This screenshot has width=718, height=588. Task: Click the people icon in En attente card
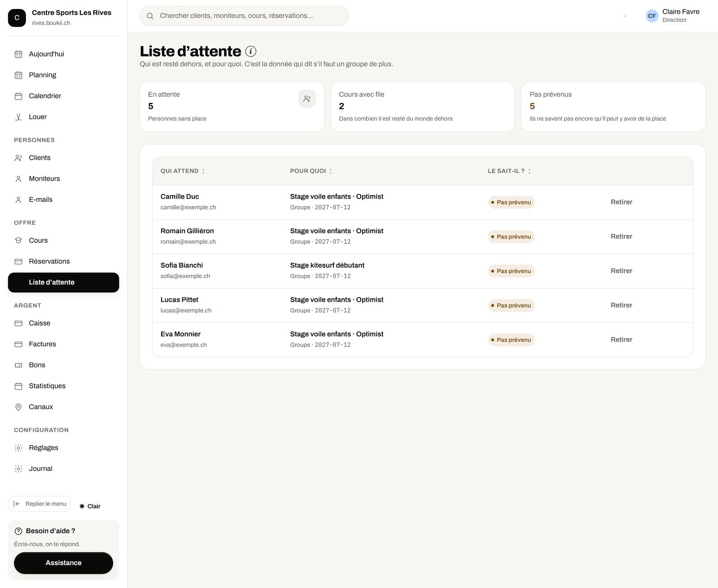(307, 99)
